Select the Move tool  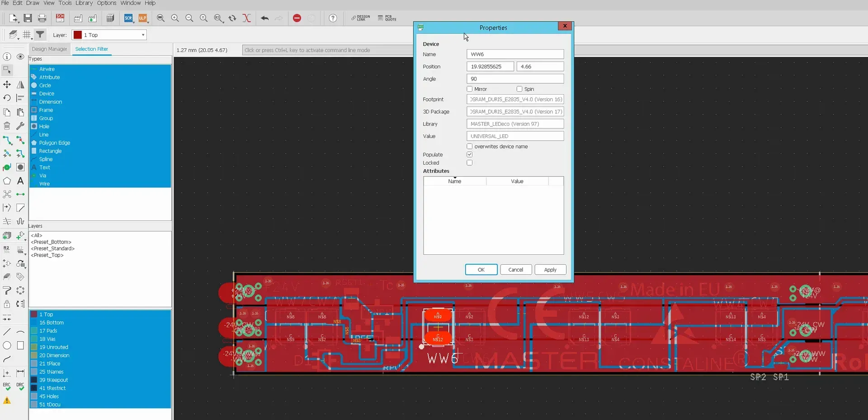(x=7, y=85)
